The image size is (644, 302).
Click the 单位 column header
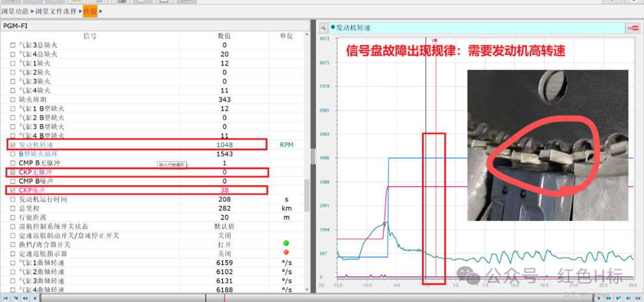tap(286, 36)
